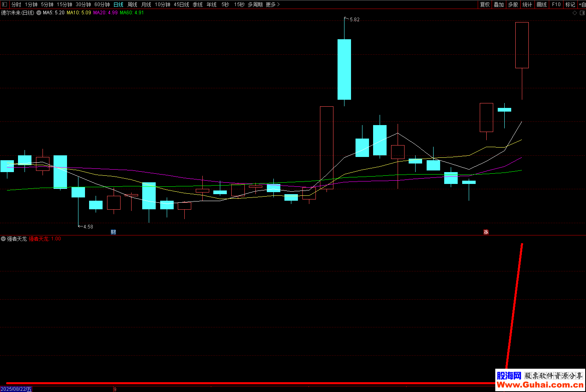Open the 画线 drawing tools
This screenshot has width=586, height=392.
tap(541, 4)
